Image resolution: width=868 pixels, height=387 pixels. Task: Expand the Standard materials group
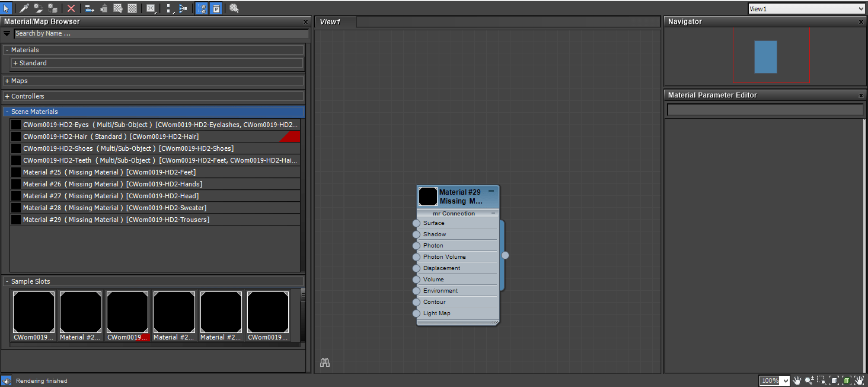click(x=16, y=63)
